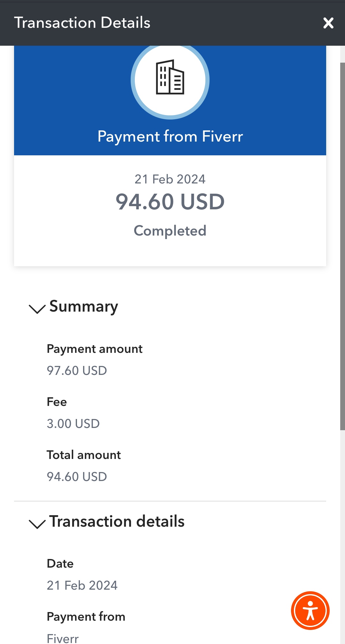
Task: Collapse the Transaction details chevron
Action: tap(37, 524)
